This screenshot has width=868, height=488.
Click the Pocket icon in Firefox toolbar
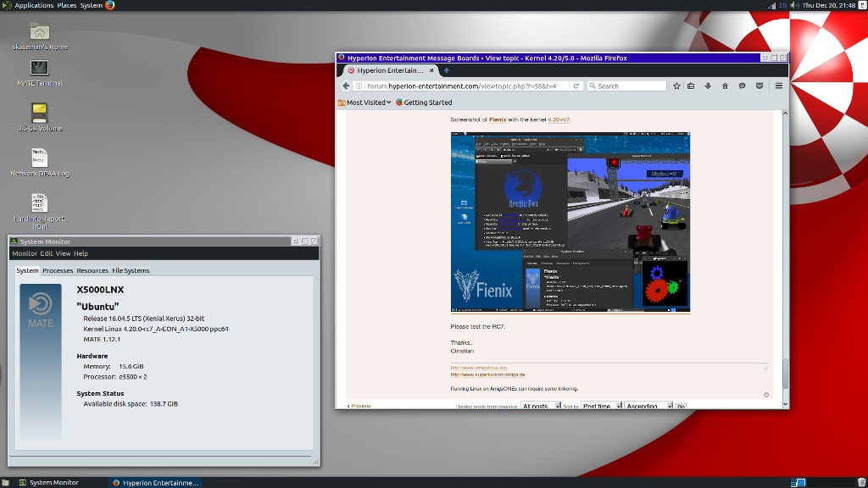click(759, 86)
